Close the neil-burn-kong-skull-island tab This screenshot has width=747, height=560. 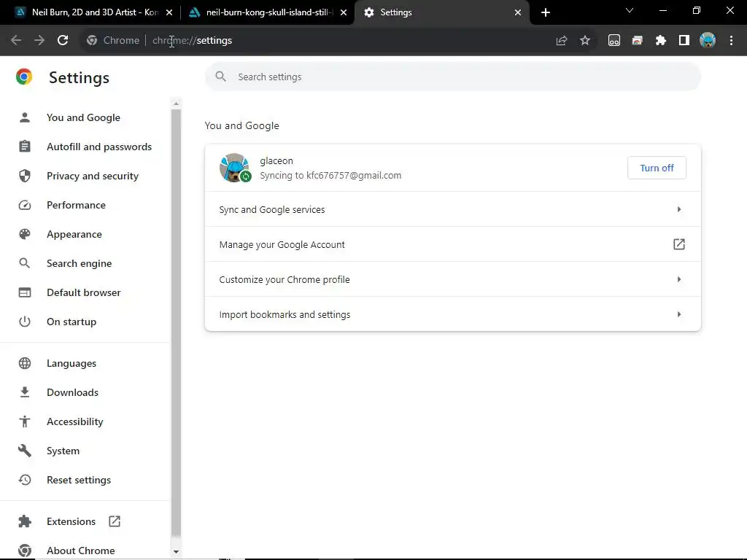344,12
